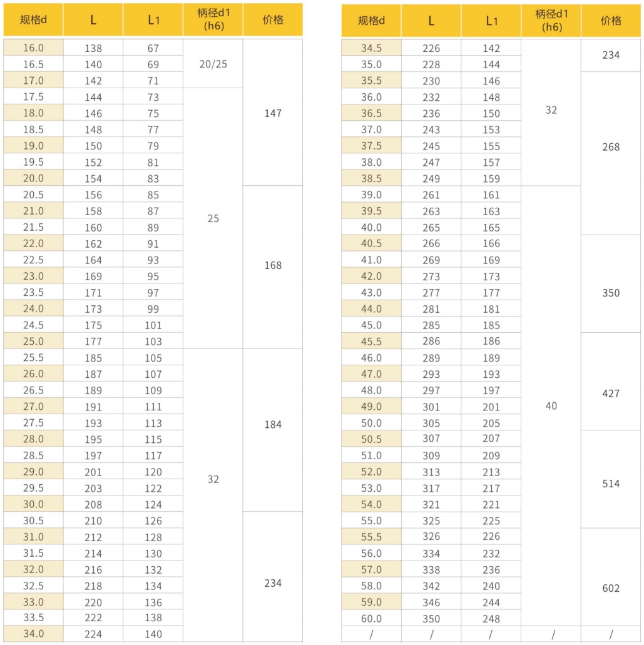Viewport: 644px width, 645px height.
Task: Select the price cell showing 168
Action: point(273,265)
